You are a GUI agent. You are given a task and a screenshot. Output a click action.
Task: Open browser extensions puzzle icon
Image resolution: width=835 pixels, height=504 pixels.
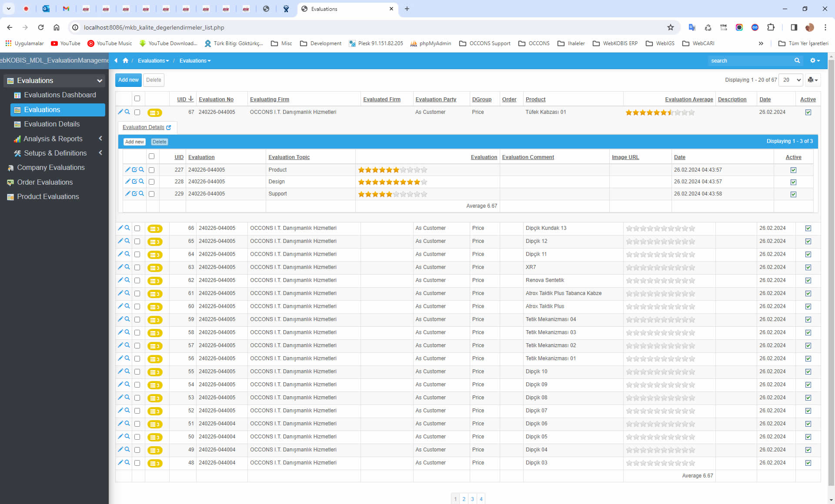(771, 27)
